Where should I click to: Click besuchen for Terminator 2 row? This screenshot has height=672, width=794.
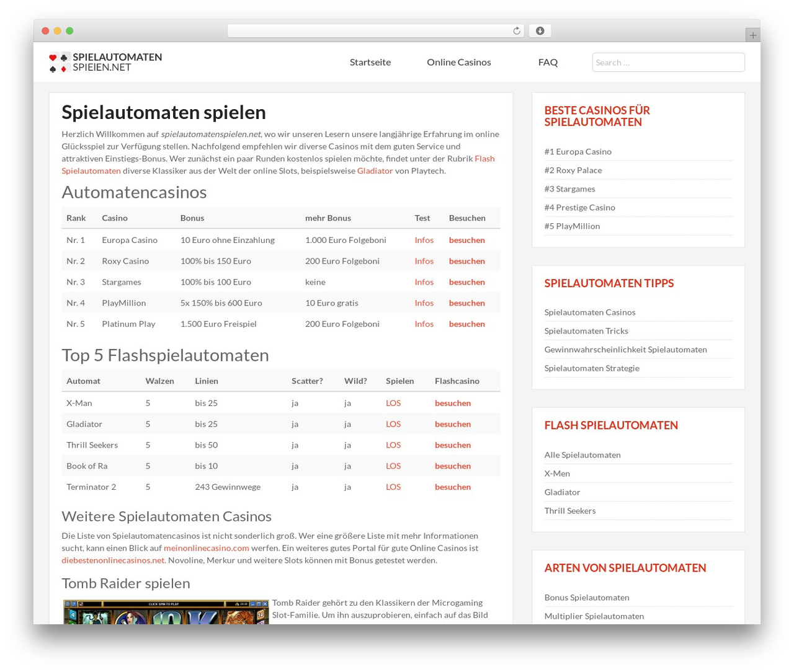point(453,487)
